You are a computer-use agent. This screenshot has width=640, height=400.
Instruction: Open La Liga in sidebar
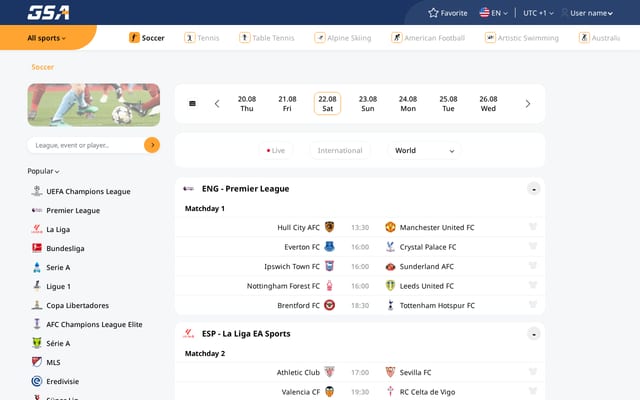click(51, 229)
